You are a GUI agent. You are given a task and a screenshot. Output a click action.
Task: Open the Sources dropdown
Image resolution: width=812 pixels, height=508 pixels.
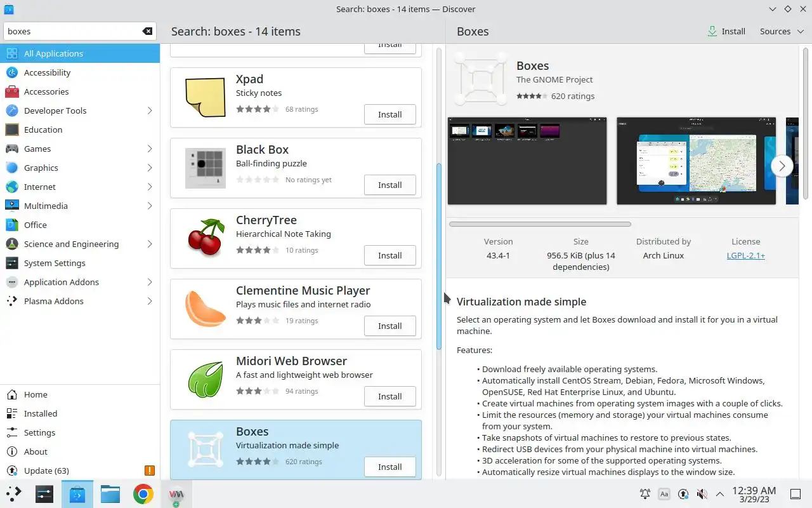pos(780,31)
